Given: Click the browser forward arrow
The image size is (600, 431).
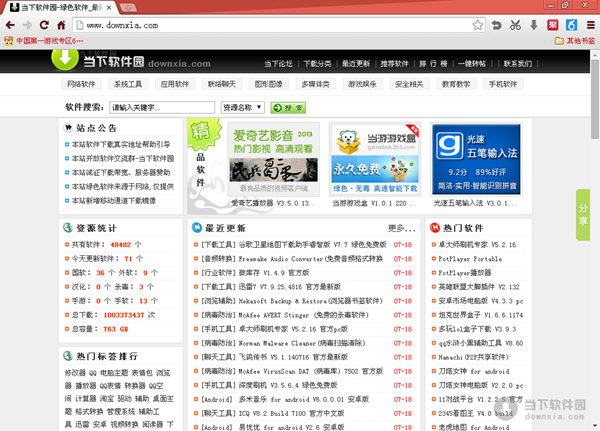Looking at the screenshot, I should click(27, 25).
